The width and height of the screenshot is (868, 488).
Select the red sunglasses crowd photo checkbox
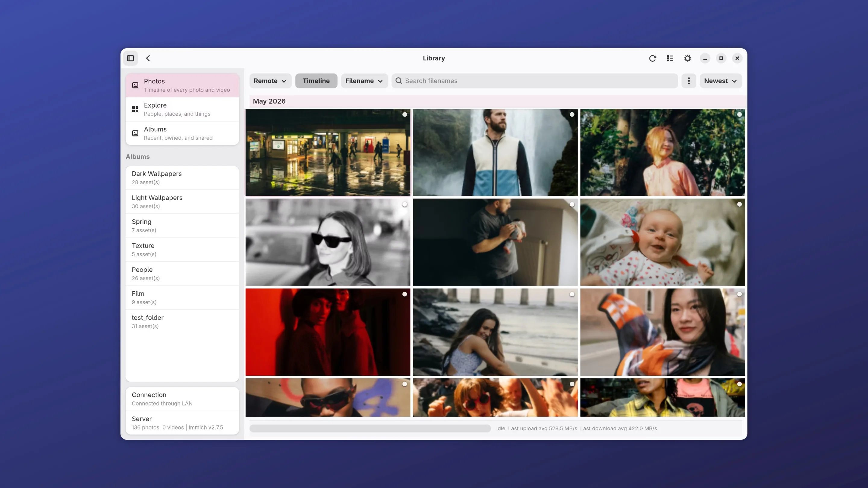[x=572, y=384]
